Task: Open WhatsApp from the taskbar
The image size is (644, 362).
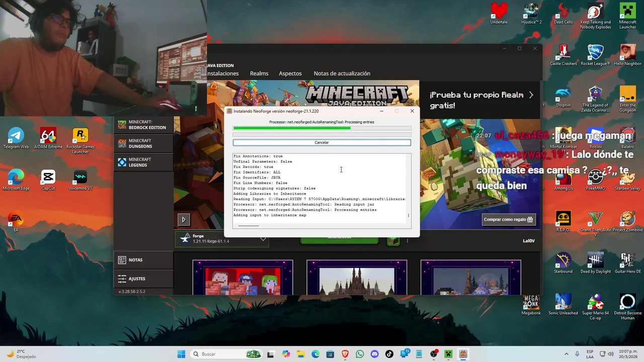Action: click(x=360, y=354)
